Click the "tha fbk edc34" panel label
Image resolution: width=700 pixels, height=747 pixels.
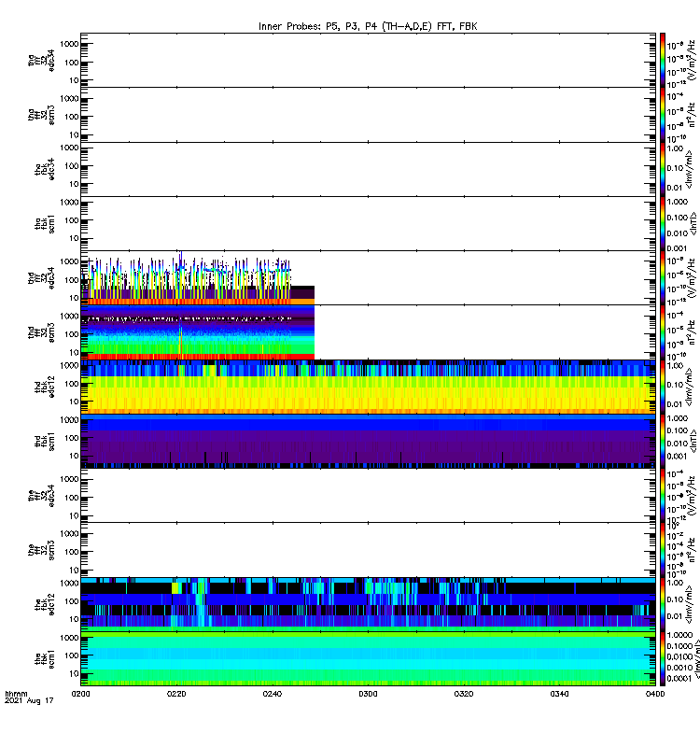click(x=45, y=169)
